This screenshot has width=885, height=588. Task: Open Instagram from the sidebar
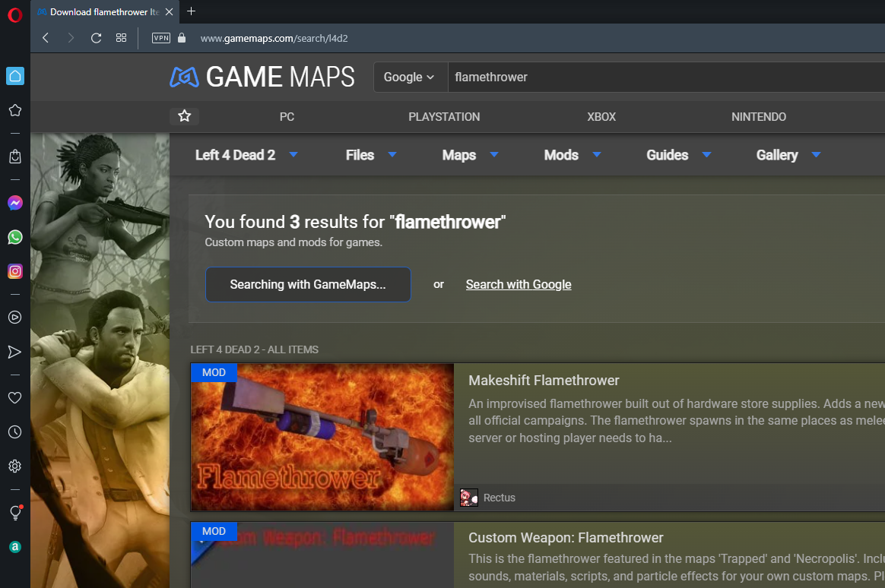pyautogui.click(x=14, y=271)
